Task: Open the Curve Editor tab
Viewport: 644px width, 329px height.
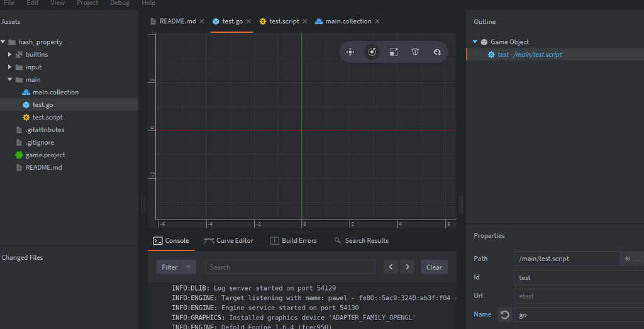Action: 229,241
